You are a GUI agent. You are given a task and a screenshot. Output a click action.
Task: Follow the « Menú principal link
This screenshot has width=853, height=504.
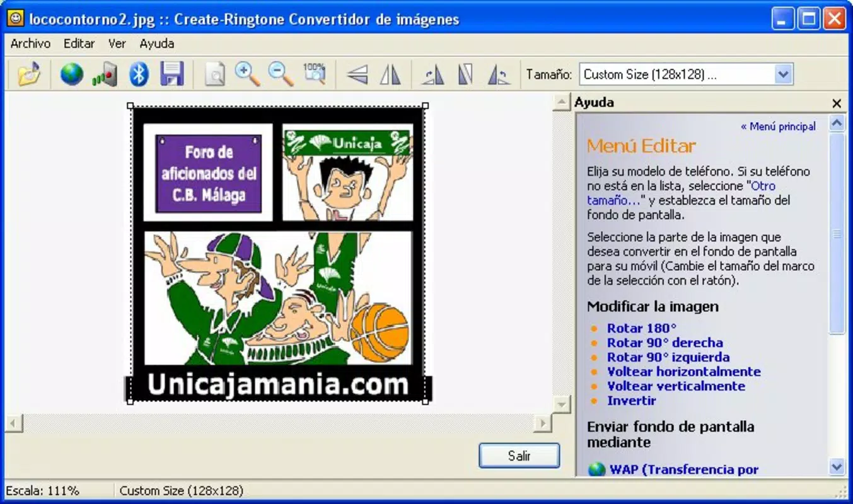778,127
